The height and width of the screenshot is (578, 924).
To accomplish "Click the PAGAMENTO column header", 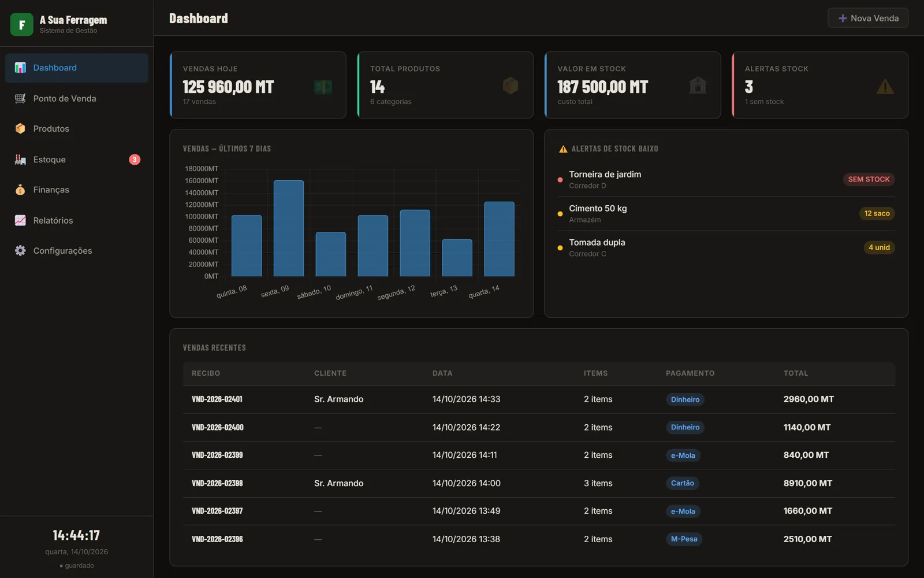I will pos(690,373).
